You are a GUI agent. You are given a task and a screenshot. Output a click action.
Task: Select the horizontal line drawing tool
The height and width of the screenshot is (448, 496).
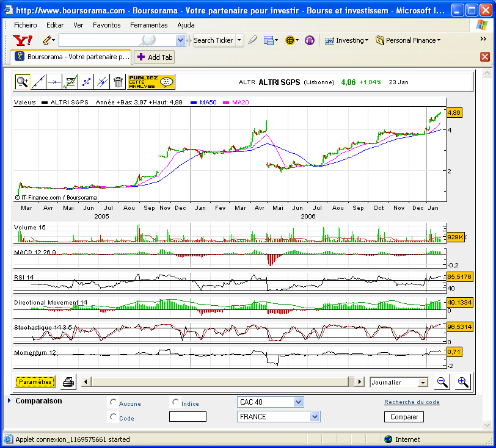click(54, 82)
